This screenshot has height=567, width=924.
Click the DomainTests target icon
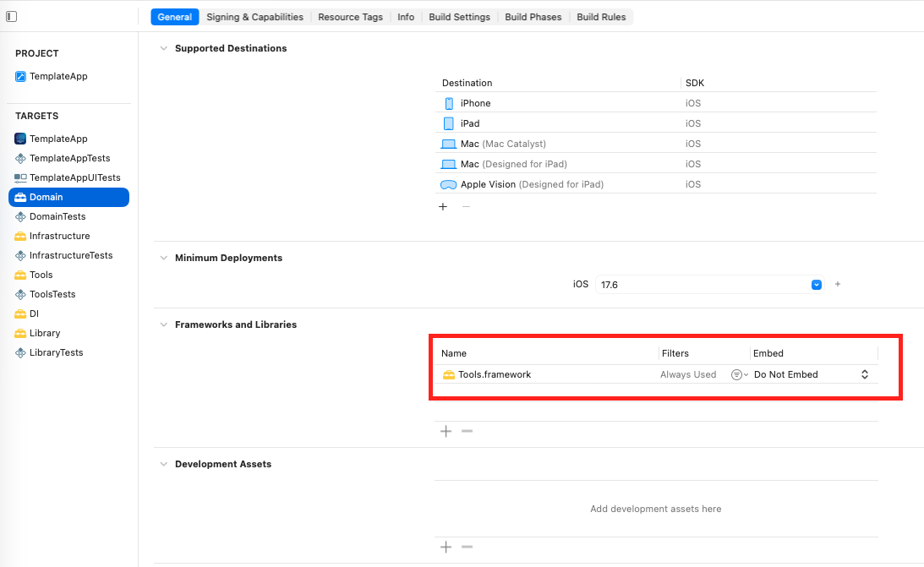20,216
